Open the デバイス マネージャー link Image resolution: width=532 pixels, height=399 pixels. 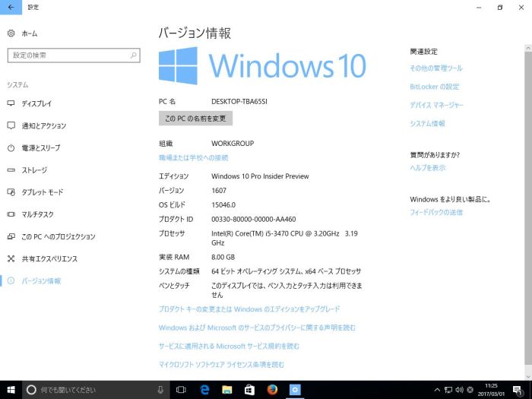point(436,105)
